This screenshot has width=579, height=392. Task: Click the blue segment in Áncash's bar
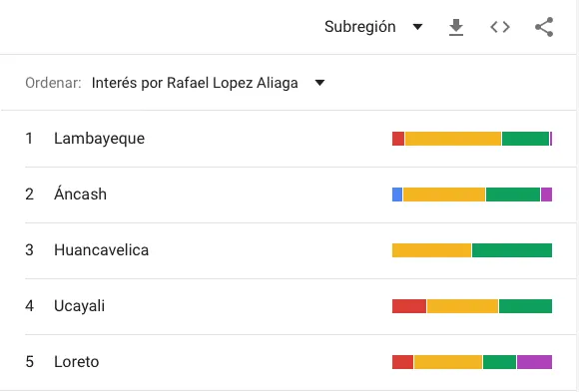pos(397,195)
